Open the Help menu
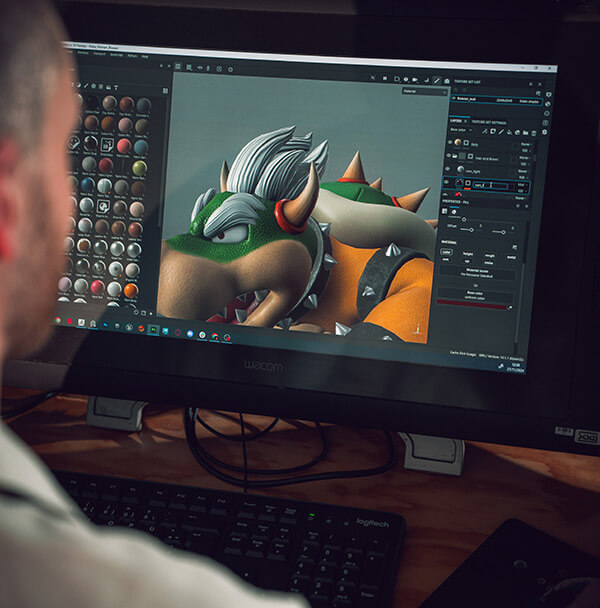The height and width of the screenshot is (608, 600). (145, 57)
